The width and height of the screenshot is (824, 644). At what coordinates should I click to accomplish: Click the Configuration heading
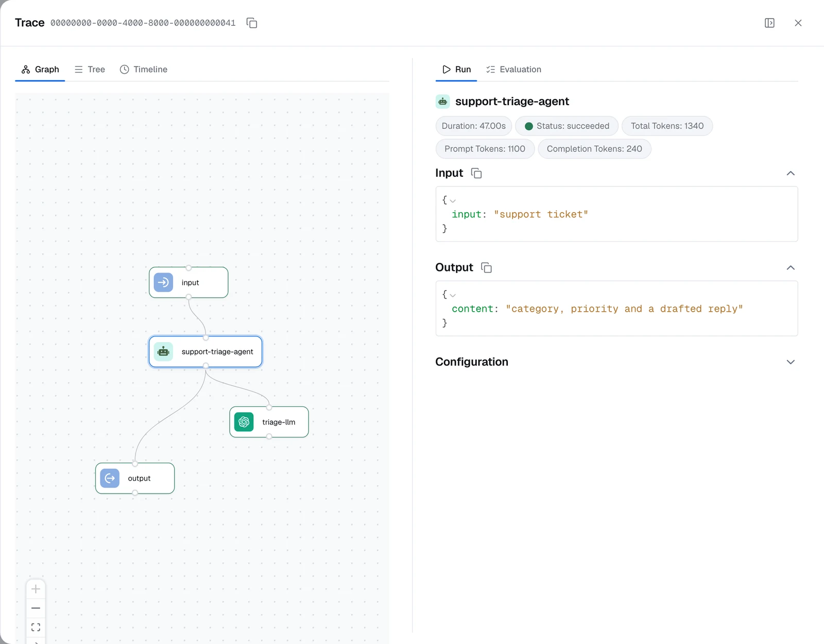coord(472,362)
